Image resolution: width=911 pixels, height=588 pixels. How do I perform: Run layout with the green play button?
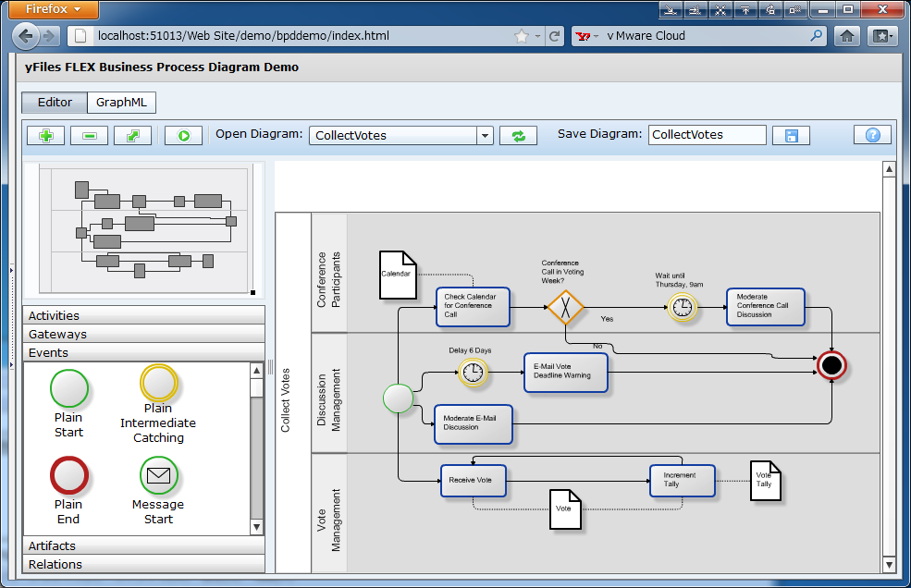point(184,135)
